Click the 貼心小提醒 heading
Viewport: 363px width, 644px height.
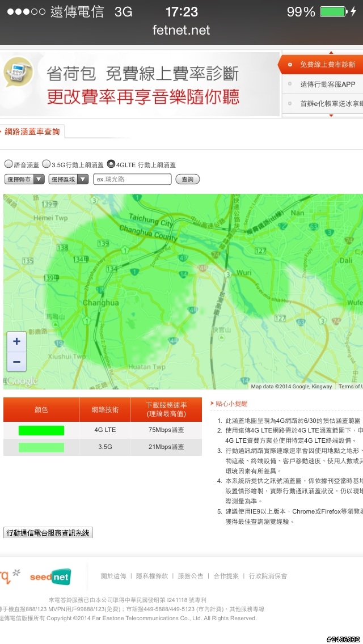click(231, 404)
